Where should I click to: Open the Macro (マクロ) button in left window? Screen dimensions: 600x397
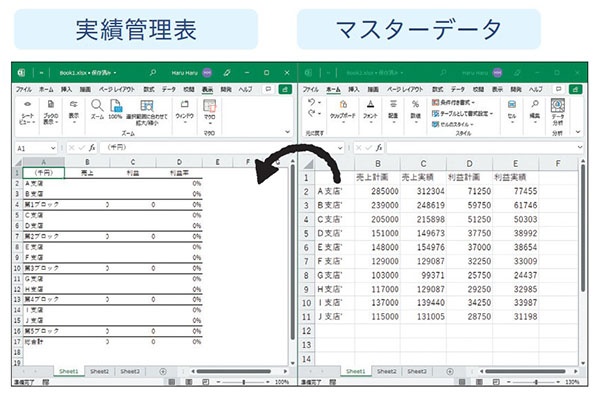[209, 111]
